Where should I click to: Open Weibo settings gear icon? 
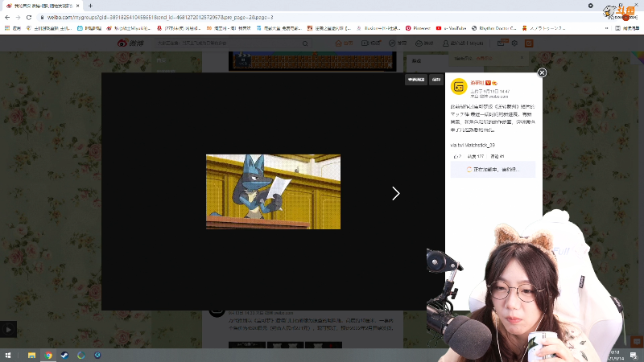514,43
